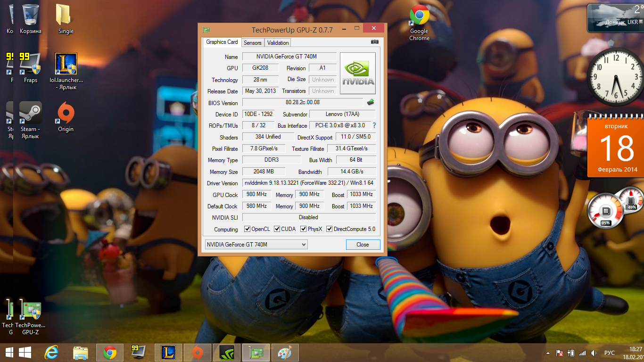Viewport: 644px width, 362px height.
Task: Click the BIOS Version text field
Action: [x=302, y=102]
